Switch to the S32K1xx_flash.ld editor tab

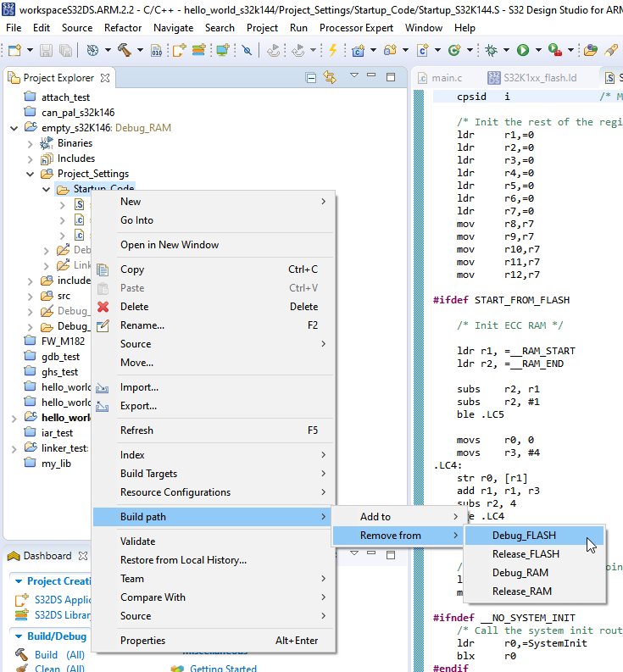(x=532, y=78)
